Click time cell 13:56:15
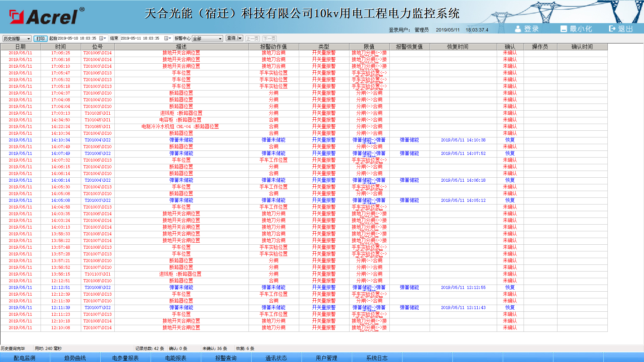The width and height of the screenshot is (644, 362). pyautogui.click(x=61, y=274)
